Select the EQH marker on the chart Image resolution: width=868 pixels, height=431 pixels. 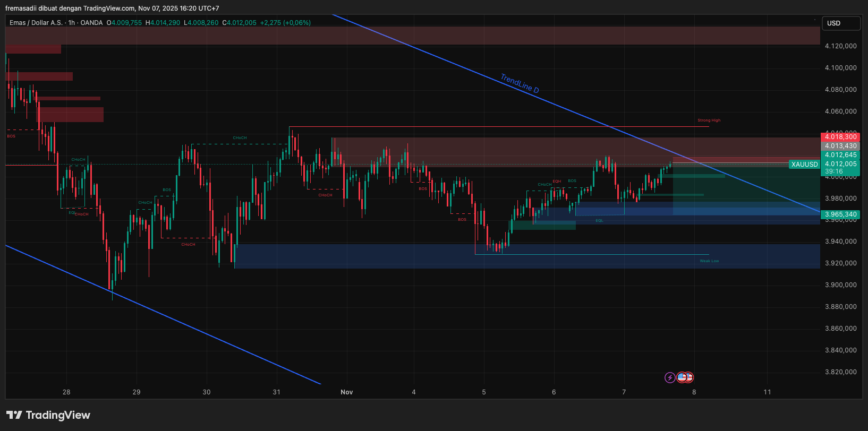pos(556,182)
